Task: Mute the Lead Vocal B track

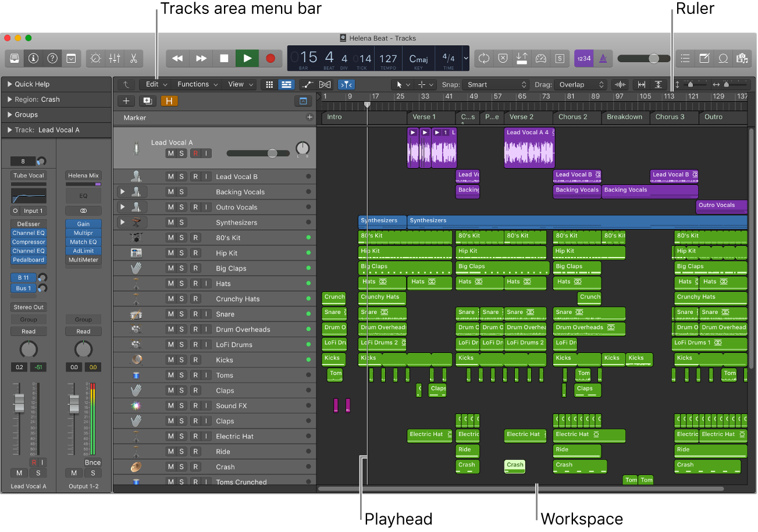Action: tap(170, 177)
